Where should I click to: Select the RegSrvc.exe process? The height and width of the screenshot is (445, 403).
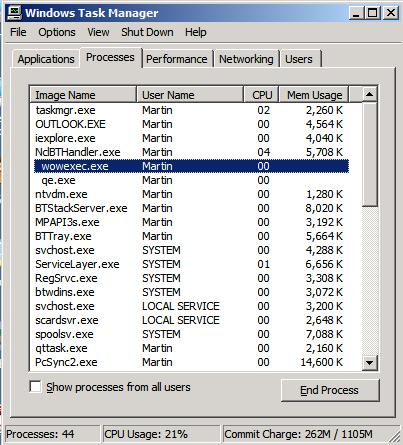click(x=192, y=278)
